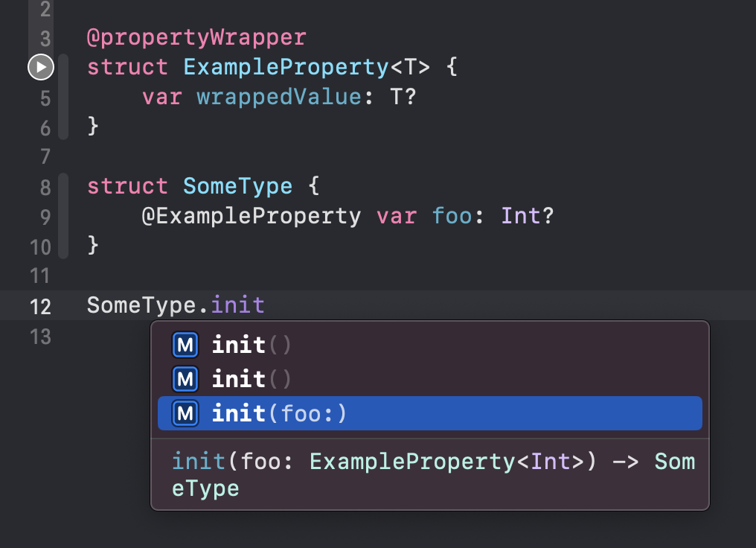Click the M icon on the init(foo:) row
The height and width of the screenshot is (548, 756).
point(185,413)
